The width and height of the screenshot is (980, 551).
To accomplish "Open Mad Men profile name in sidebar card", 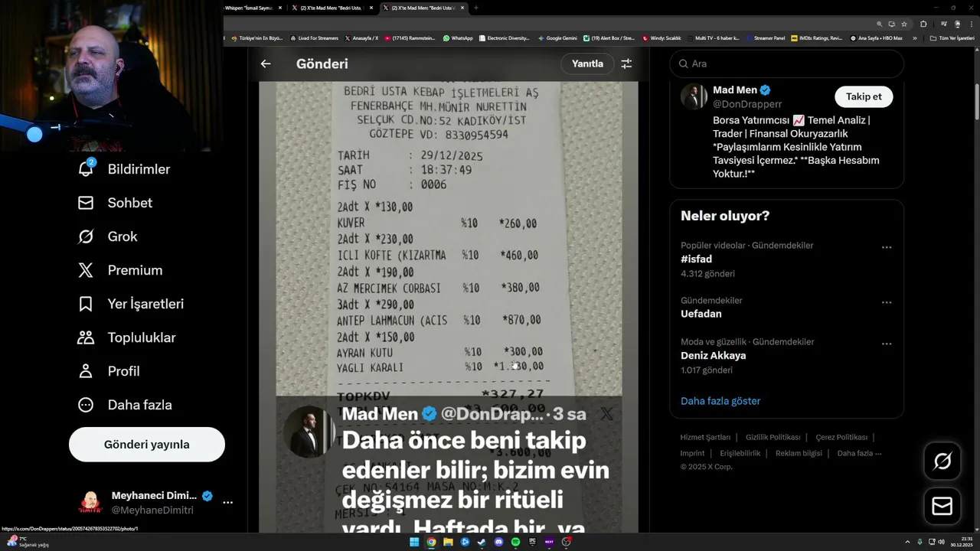I will pyautogui.click(x=735, y=90).
